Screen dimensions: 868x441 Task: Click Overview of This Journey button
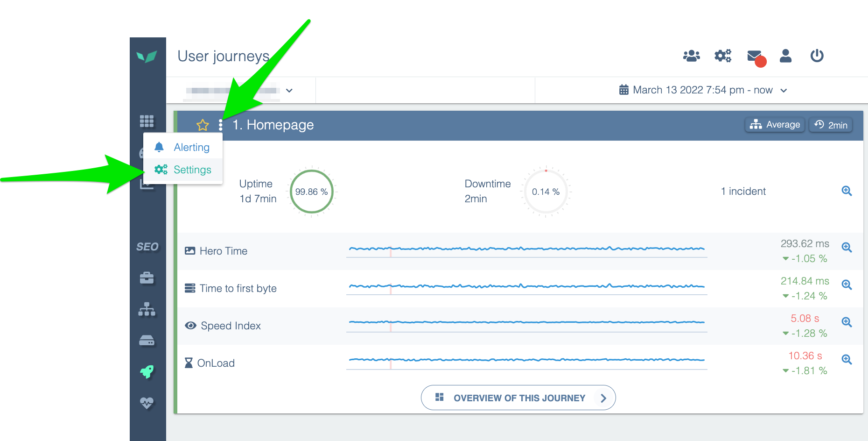(x=518, y=398)
